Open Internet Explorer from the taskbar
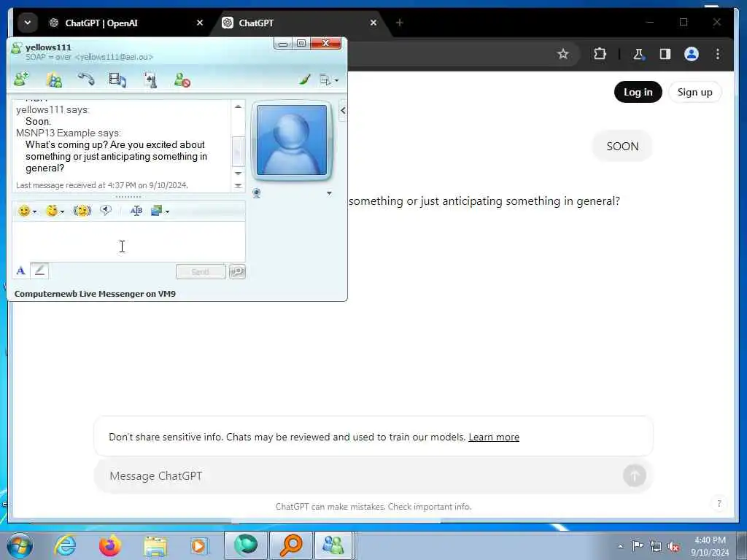This screenshot has height=560, width=747. [x=65, y=545]
